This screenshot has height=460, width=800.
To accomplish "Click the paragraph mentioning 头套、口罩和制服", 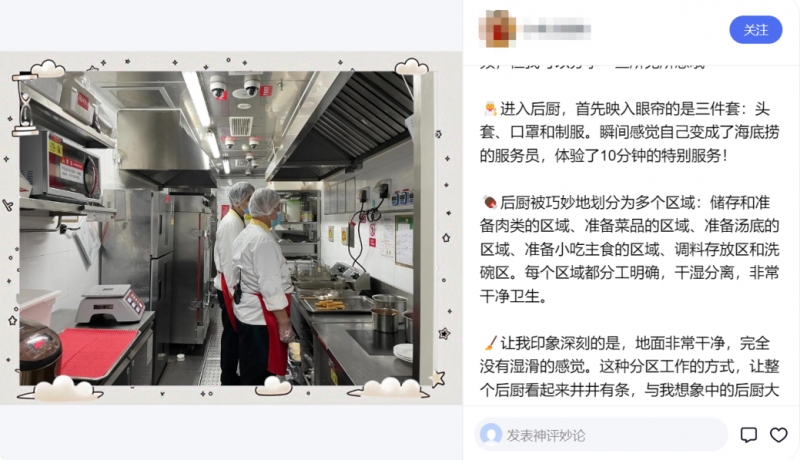I will click(630, 132).
